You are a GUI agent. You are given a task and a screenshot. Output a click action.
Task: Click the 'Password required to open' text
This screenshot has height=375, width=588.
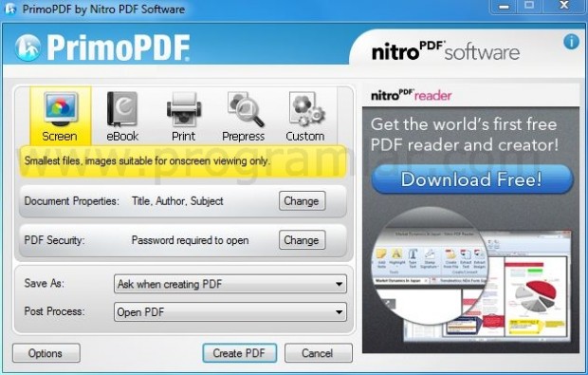[190, 240]
